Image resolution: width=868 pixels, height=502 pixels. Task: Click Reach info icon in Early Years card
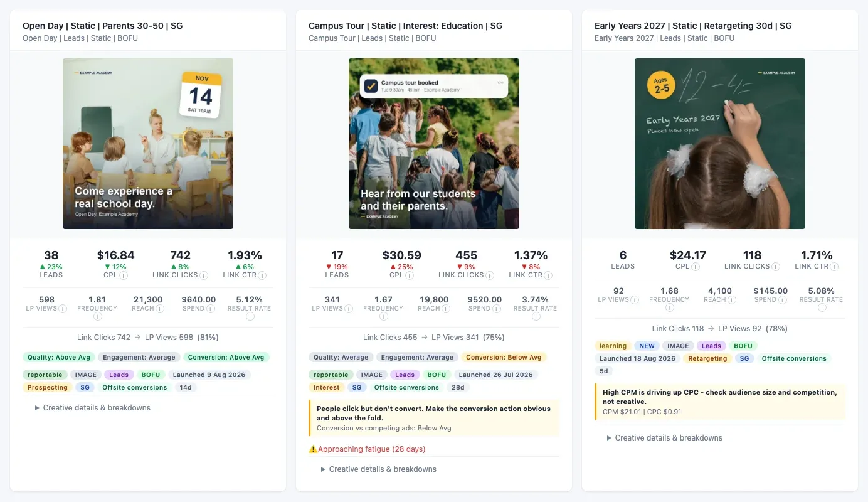pos(731,300)
